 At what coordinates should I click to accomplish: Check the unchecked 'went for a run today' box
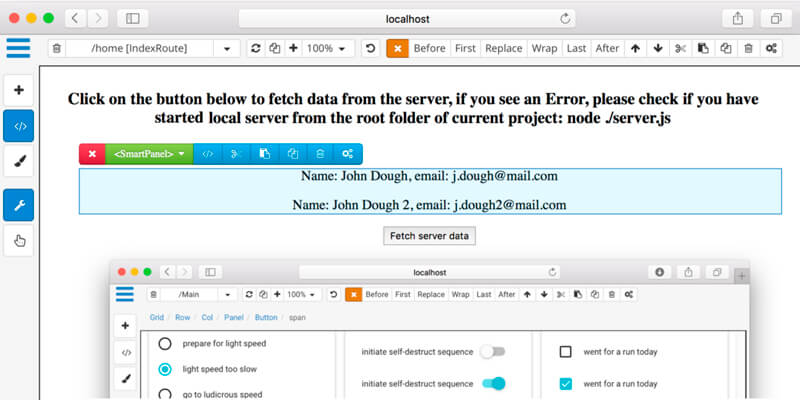[x=565, y=352]
